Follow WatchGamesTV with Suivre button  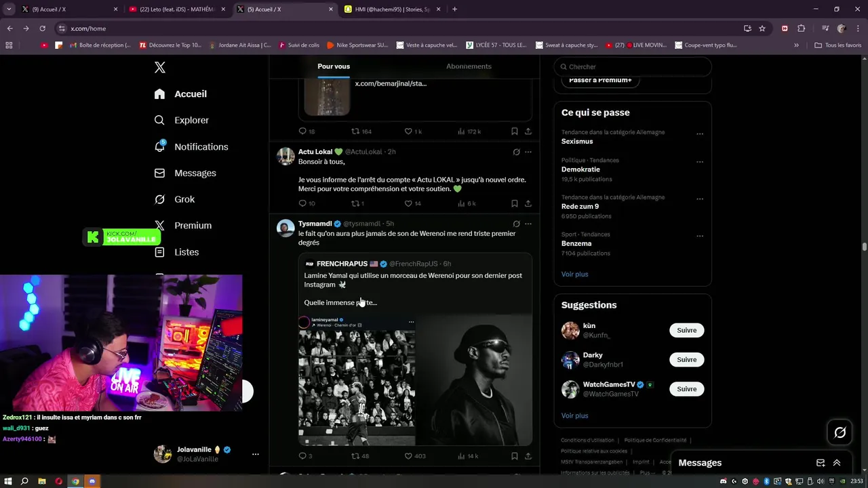[686, 389]
